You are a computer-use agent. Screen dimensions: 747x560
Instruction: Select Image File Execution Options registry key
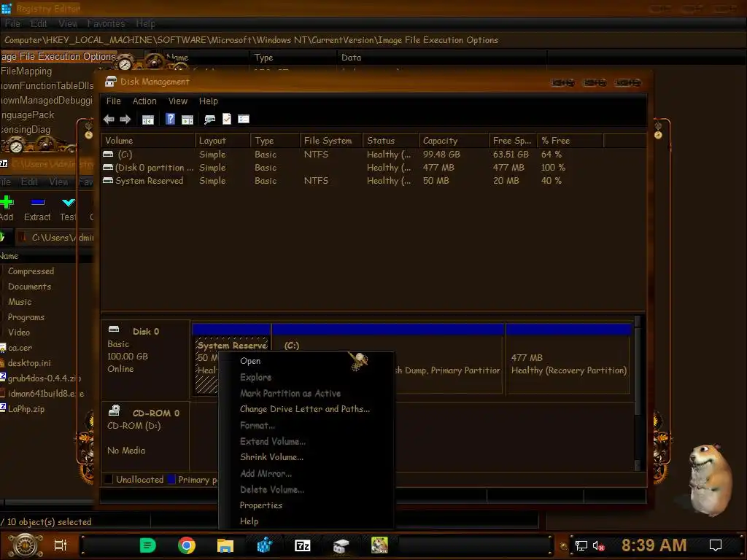pos(58,57)
